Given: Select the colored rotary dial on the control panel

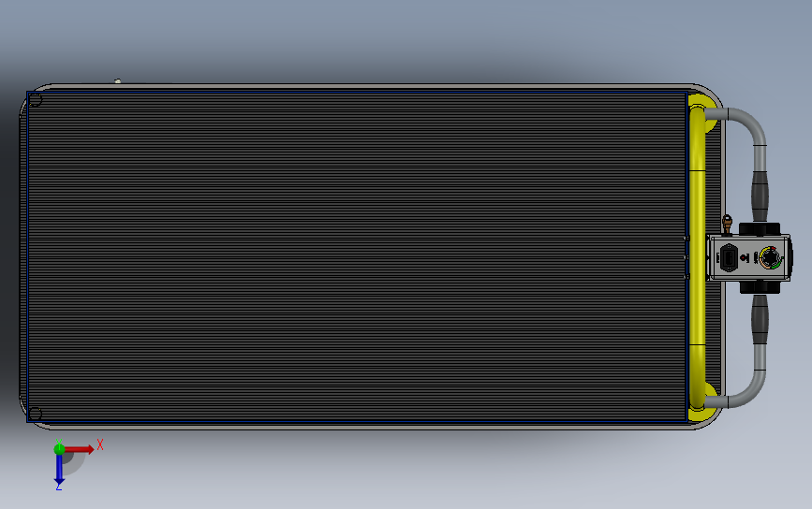Looking at the screenshot, I should click(x=771, y=257).
